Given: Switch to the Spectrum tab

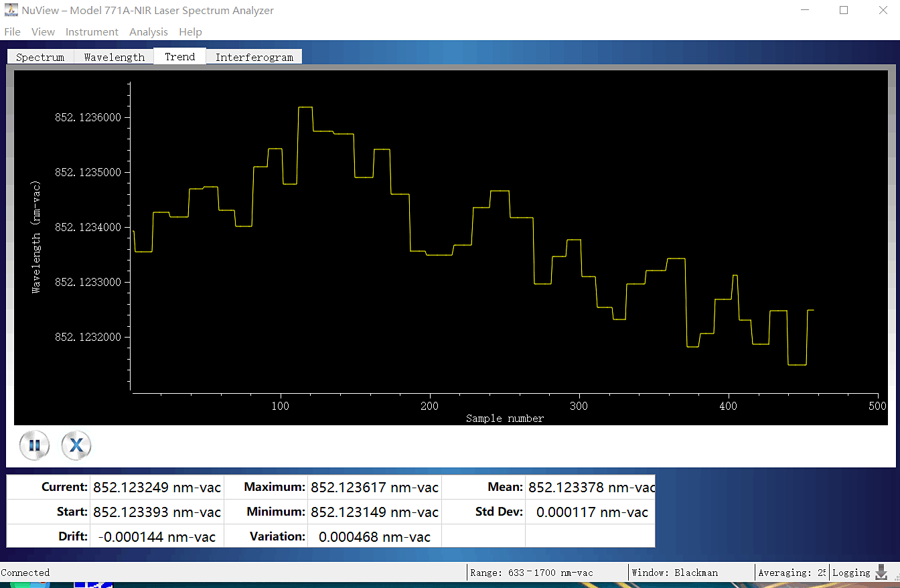Looking at the screenshot, I should (40, 57).
